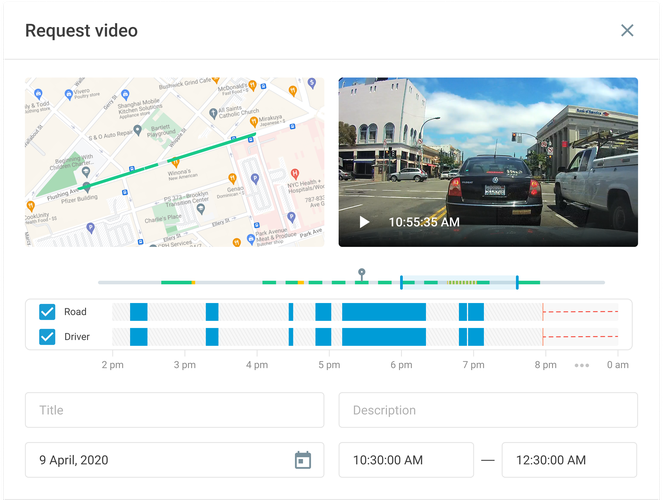This screenshot has width=663, height=500.
Task: Click the Beginning With Children Charter pin
Action: tap(86, 172)
